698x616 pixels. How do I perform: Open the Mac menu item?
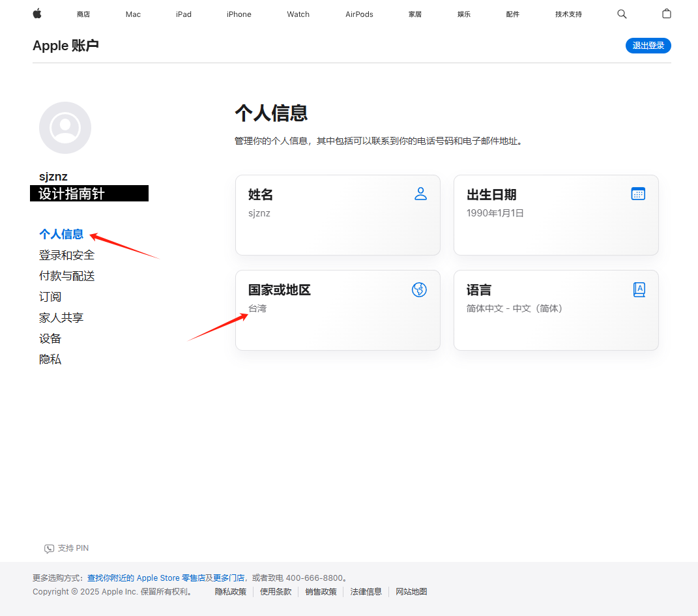tap(133, 14)
